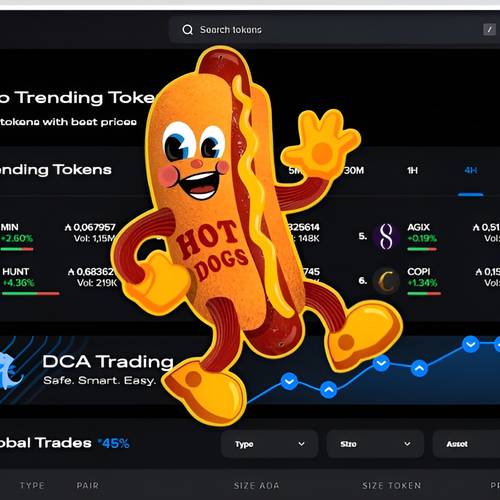Click the up-chevron marker lowest on chart
The image size is (500, 500).
pyautogui.click(x=329, y=389)
